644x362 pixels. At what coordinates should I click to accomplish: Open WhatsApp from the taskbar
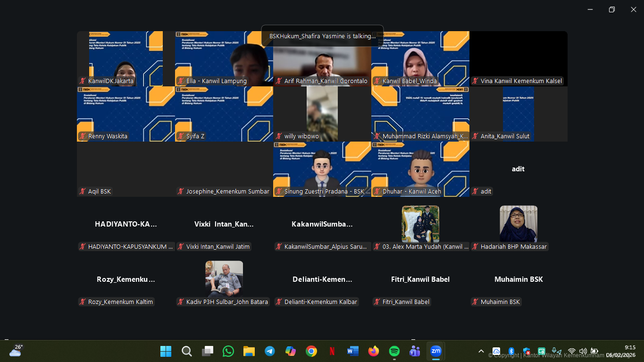tap(228, 351)
